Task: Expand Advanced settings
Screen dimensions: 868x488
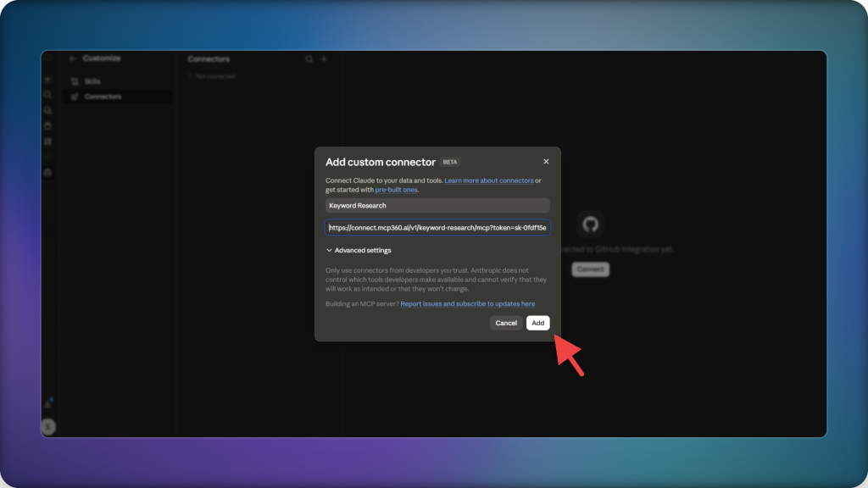Action: [x=359, y=250]
